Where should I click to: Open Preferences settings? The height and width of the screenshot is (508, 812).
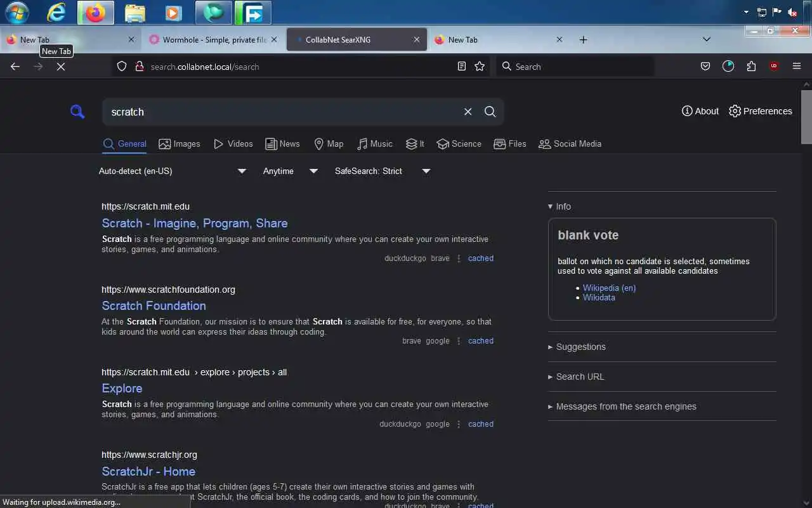coord(761,111)
